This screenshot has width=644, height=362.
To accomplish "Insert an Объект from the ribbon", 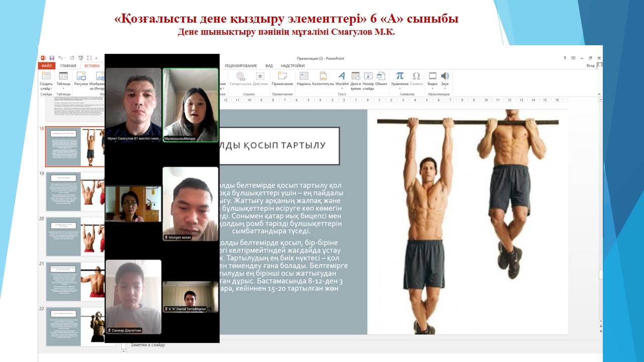I will [381, 76].
